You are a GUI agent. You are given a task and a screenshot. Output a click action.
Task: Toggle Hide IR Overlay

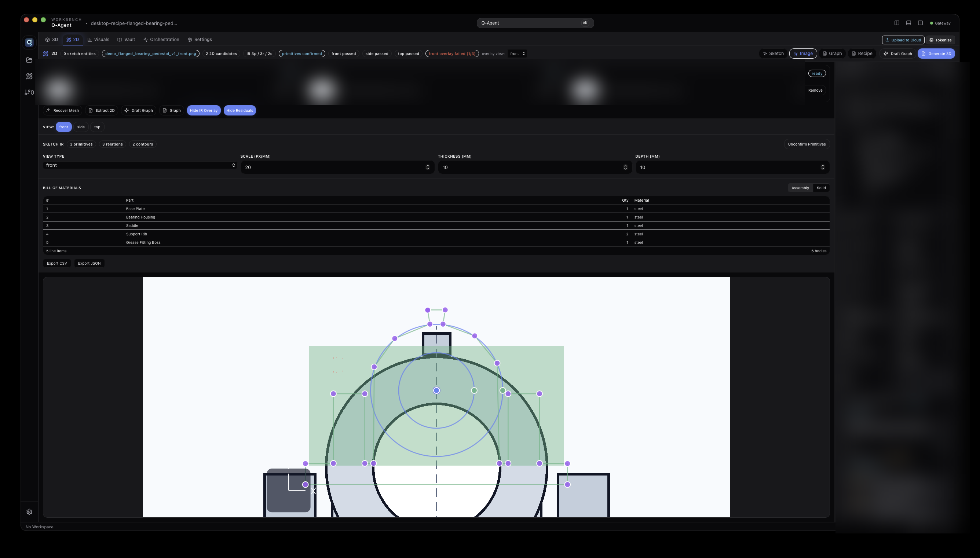(x=204, y=110)
